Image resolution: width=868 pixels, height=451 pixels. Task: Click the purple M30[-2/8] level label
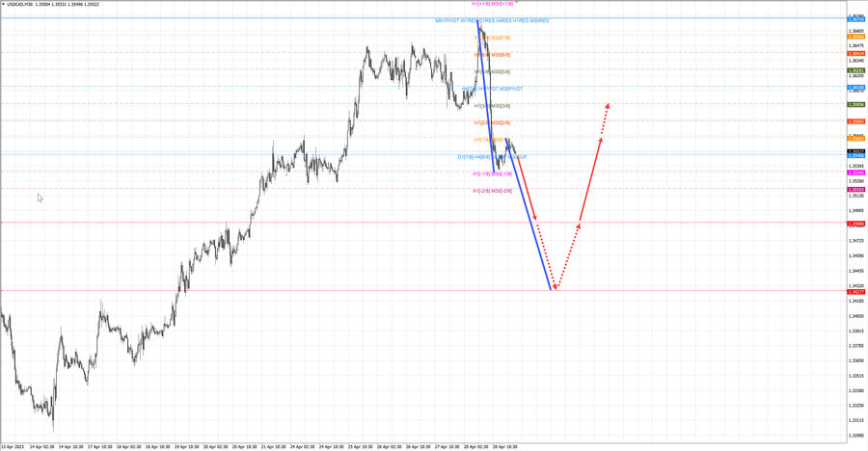[x=502, y=191]
